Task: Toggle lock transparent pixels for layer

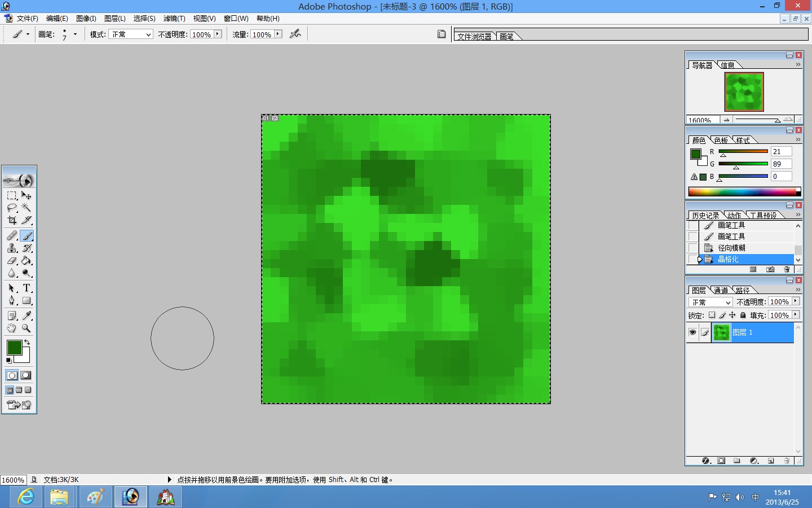Action: (x=712, y=316)
